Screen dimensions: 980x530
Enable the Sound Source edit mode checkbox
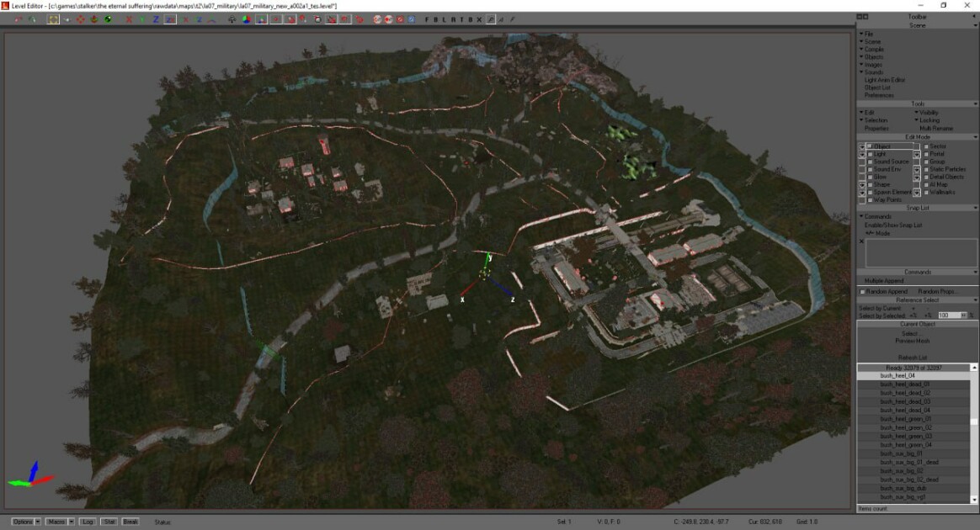(870, 162)
